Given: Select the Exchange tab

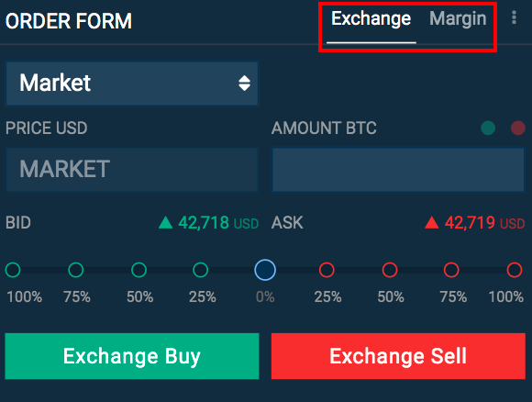Looking at the screenshot, I should (371, 18).
